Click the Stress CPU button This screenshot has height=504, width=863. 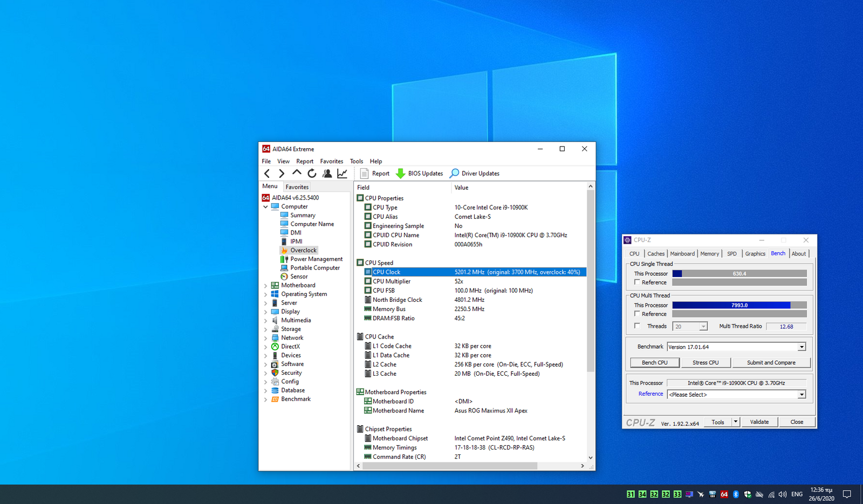(x=706, y=363)
